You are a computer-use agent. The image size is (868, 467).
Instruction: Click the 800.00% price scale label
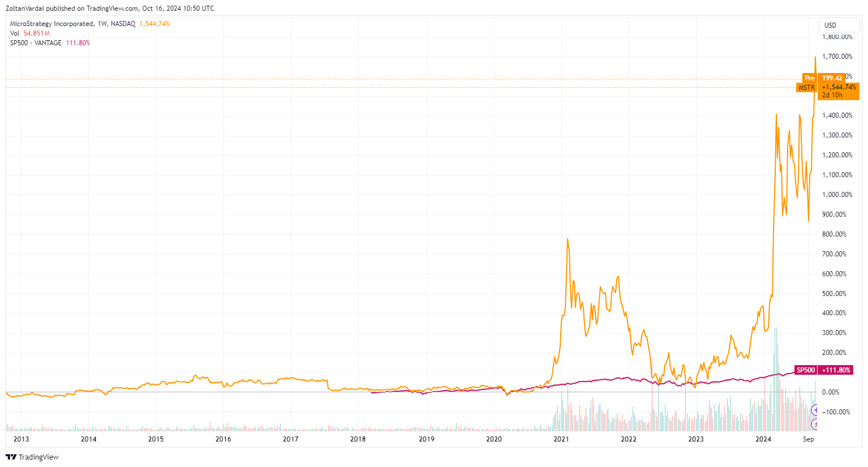coord(835,234)
